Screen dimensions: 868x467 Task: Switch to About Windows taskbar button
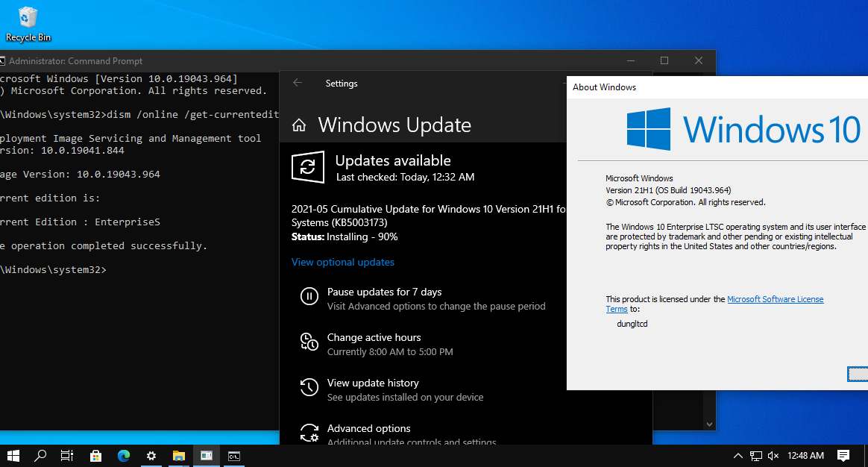pos(207,456)
